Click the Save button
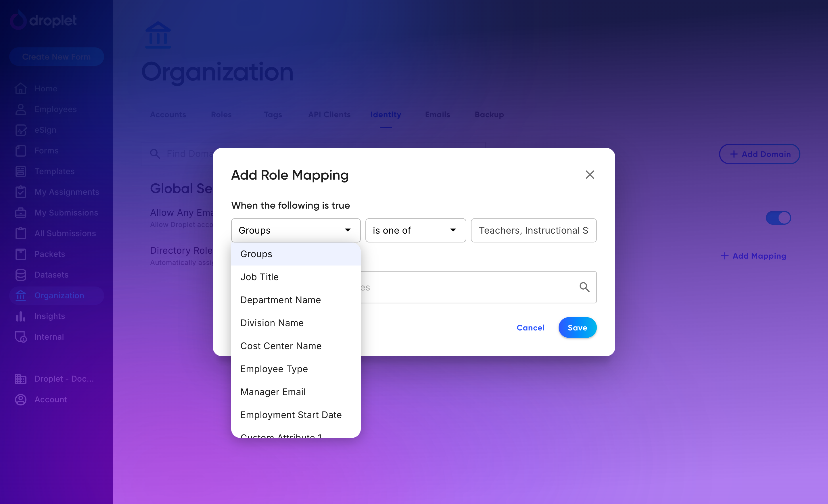This screenshot has width=828, height=504. (x=577, y=327)
